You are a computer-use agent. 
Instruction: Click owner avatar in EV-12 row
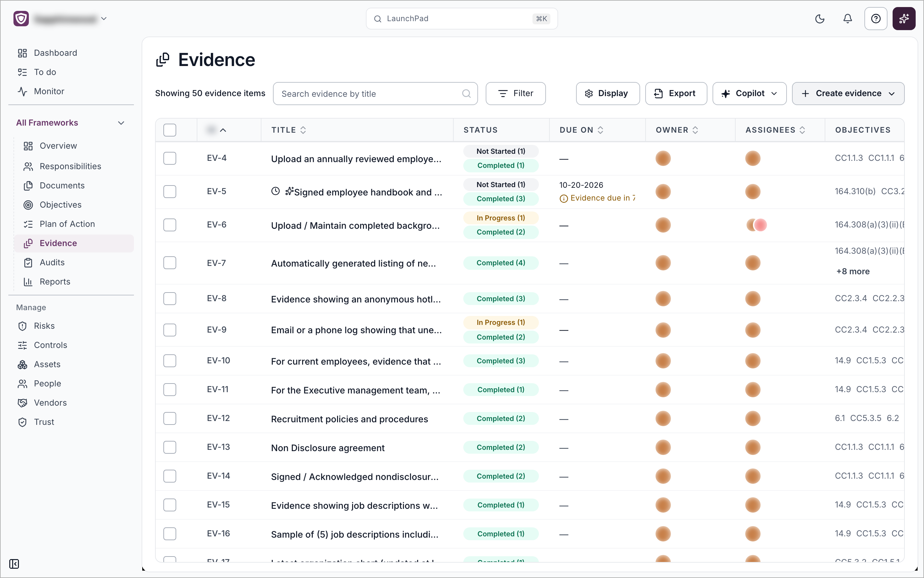pyautogui.click(x=663, y=418)
